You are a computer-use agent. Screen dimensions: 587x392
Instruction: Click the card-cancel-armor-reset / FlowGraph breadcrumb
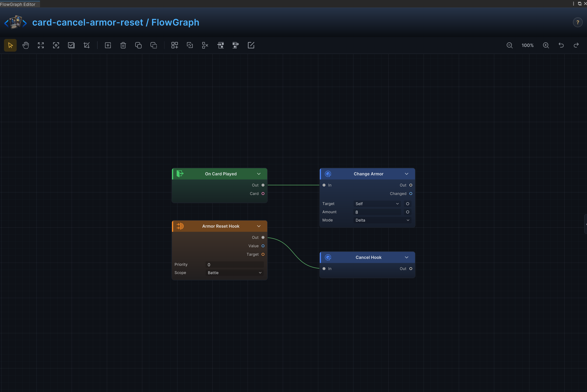[x=116, y=22]
